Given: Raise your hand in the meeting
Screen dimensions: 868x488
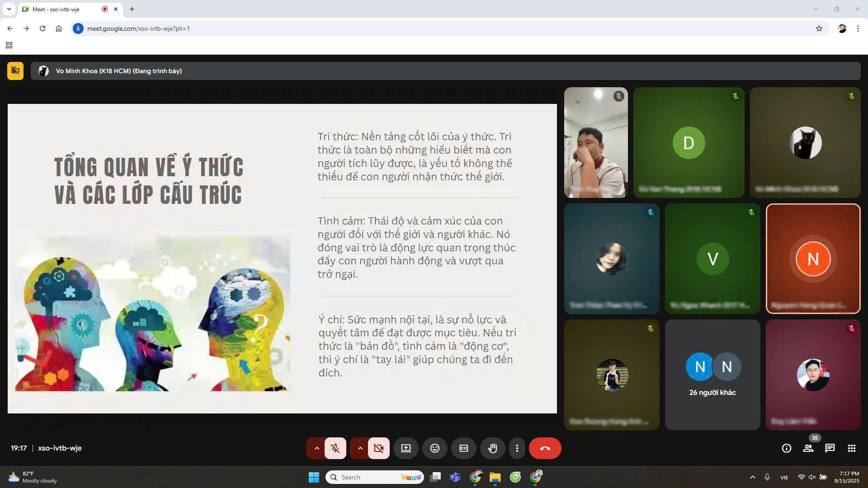Looking at the screenshot, I should coord(492,448).
